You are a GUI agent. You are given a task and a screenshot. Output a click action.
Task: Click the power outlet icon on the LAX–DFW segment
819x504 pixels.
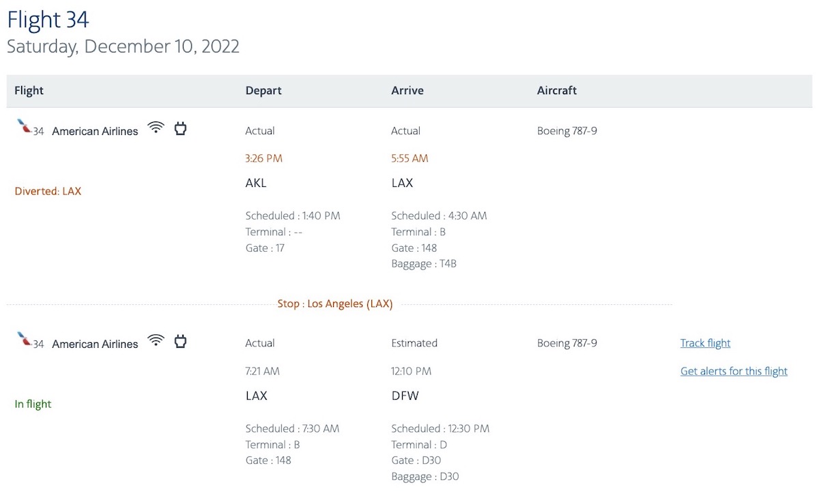pyautogui.click(x=180, y=341)
